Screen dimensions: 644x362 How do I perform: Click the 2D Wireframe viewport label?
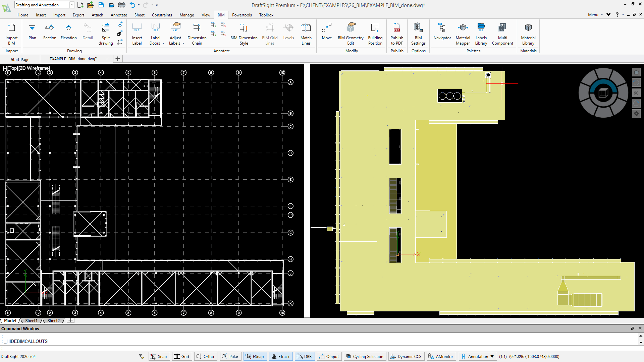point(34,68)
